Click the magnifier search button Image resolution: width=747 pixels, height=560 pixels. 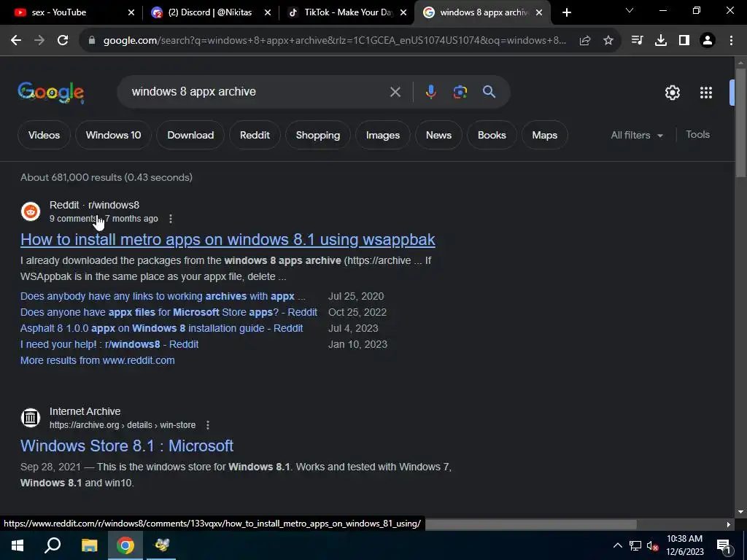coord(489,91)
